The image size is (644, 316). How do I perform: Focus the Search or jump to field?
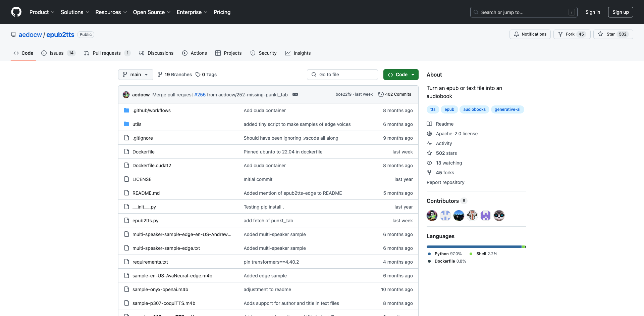[x=524, y=12]
